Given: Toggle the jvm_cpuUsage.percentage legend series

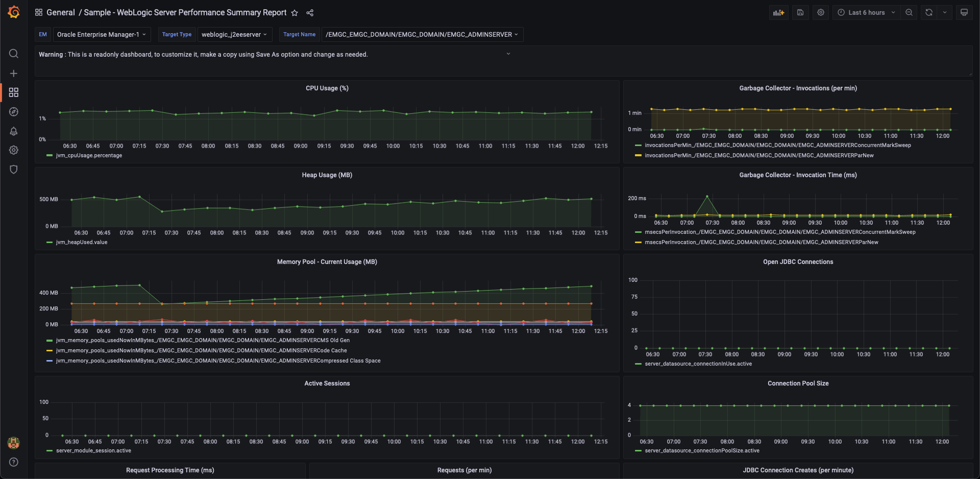Looking at the screenshot, I should [89, 156].
